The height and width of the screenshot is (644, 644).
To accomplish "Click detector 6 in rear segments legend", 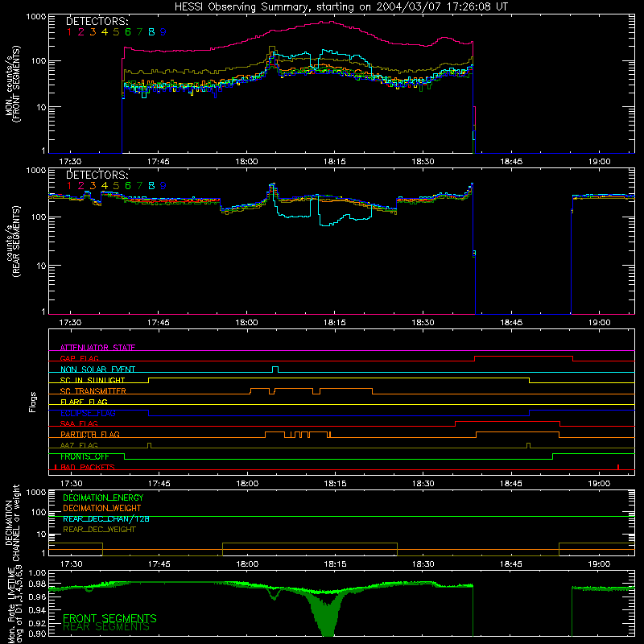I will point(128,186).
